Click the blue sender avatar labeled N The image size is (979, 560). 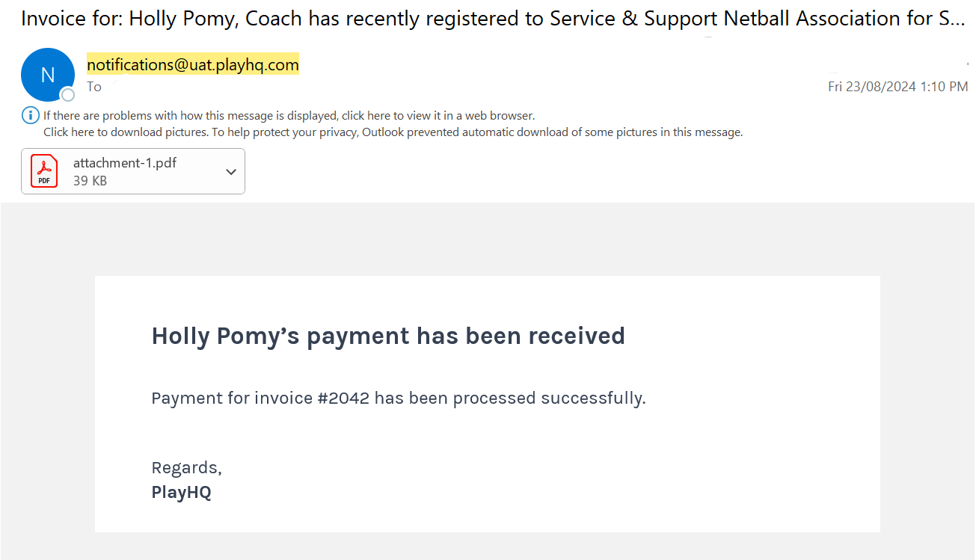(48, 75)
